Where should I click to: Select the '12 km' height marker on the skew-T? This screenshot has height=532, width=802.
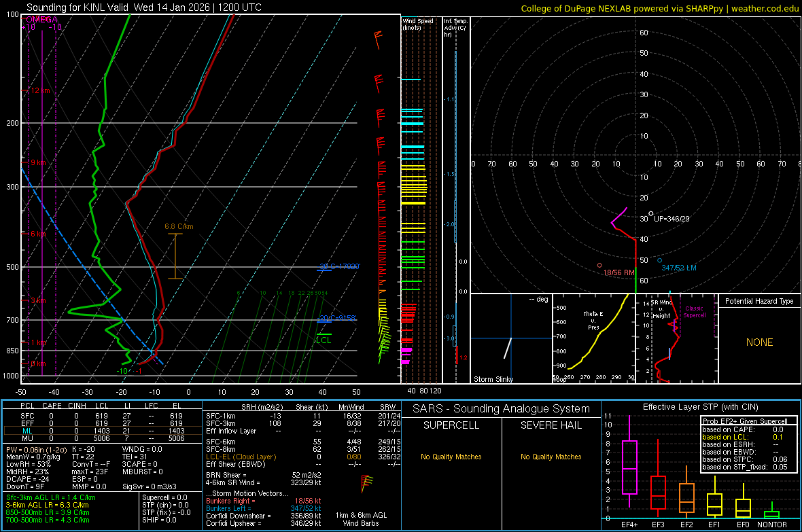coord(40,90)
